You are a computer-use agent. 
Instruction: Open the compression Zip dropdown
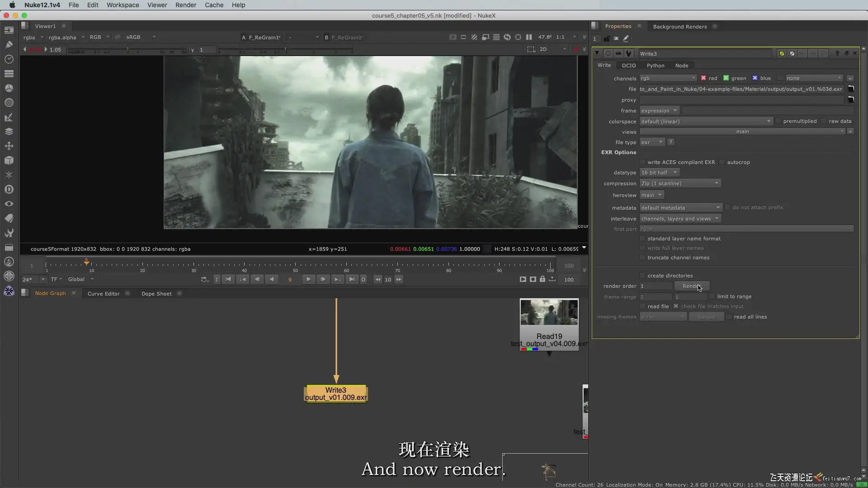click(680, 183)
